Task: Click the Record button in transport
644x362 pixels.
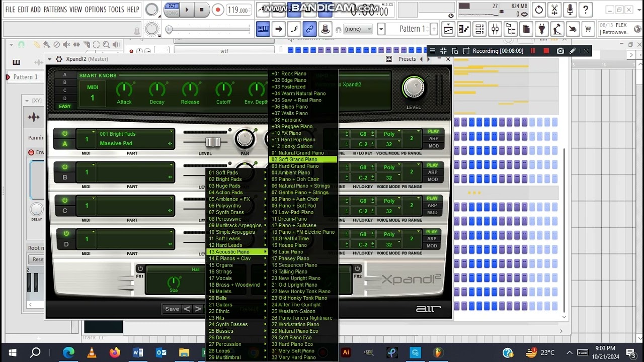Action: coord(218,10)
